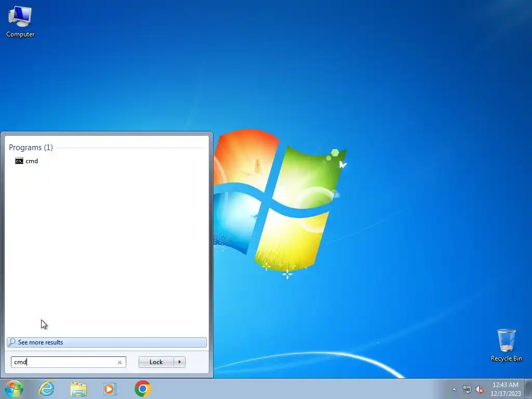Open Windows Media Player from the taskbar

pos(110,389)
